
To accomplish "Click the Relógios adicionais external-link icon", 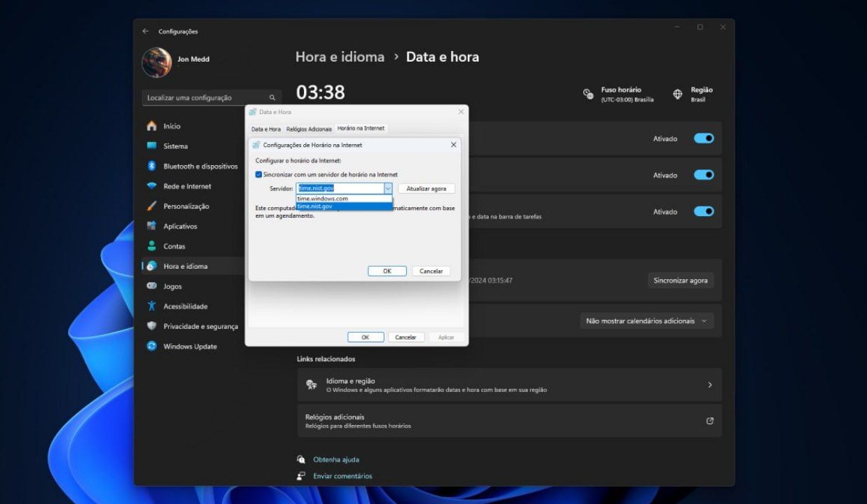I will (710, 421).
